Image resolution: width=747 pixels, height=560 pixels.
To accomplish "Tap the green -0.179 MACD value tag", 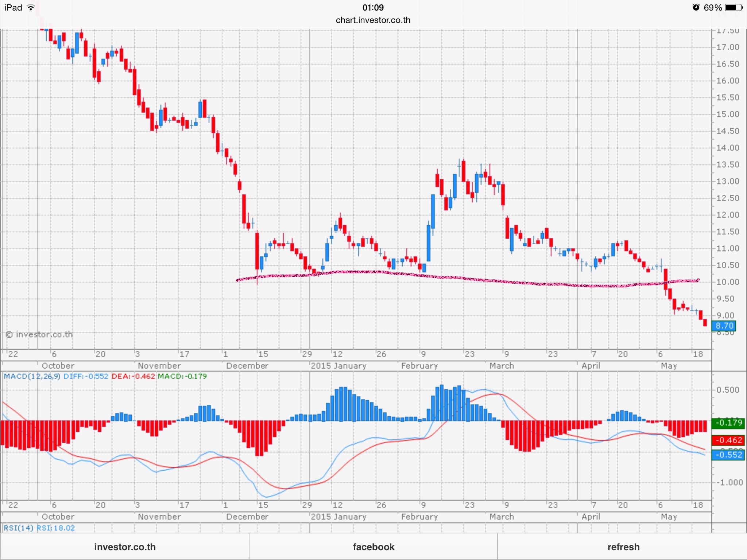I will click(x=728, y=423).
